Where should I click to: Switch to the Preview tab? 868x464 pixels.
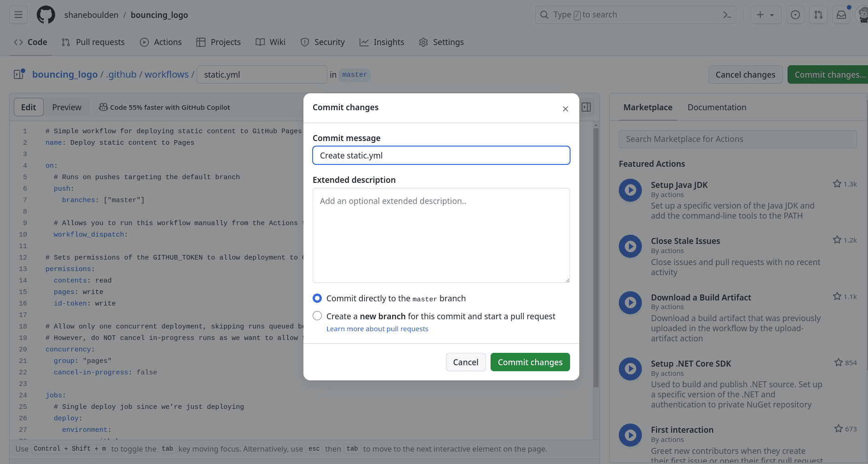click(67, 107)
